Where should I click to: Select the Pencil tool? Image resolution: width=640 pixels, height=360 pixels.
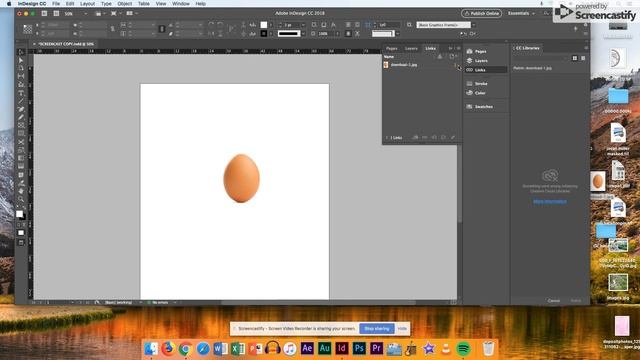point(21,118)
